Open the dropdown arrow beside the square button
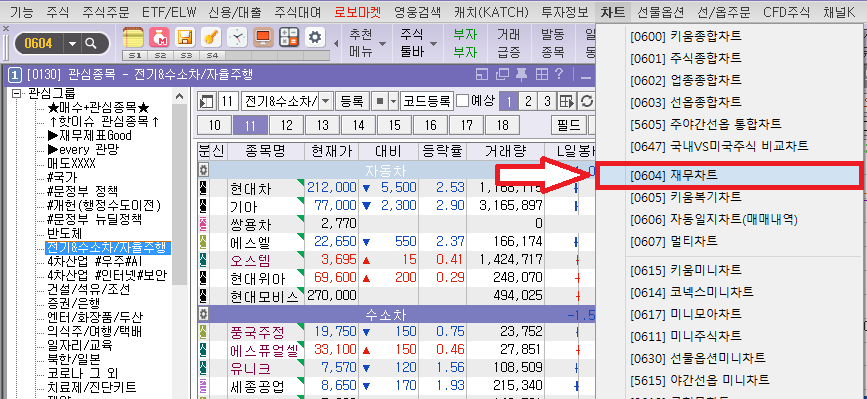Image resolution: width=867 pixels, height=399 pixels. click(x=394, y=101)
